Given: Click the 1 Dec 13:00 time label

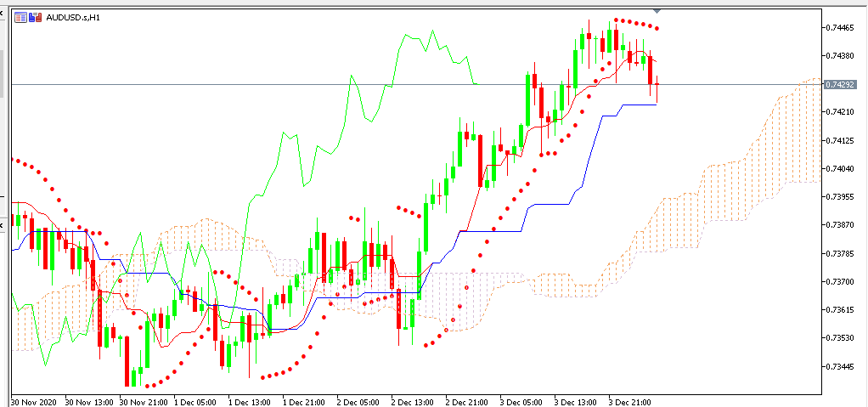Looking at the screenshot, I should pos(250,401).
